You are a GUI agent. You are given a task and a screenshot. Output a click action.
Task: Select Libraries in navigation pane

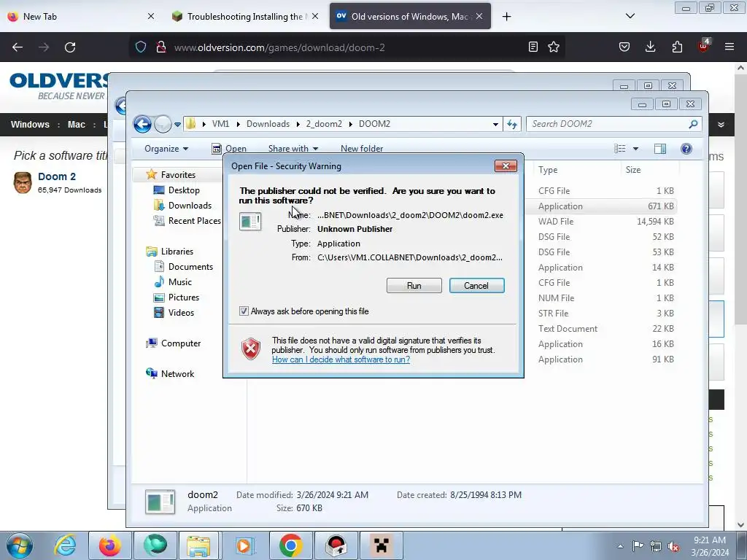(x=177, y=252)
